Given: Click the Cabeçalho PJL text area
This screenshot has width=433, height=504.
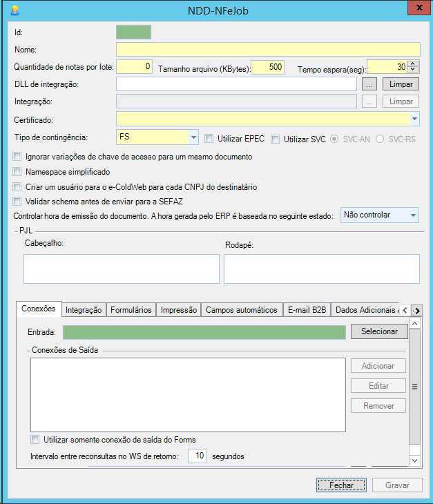Looking at the screenshot, I should coord(122,269).
